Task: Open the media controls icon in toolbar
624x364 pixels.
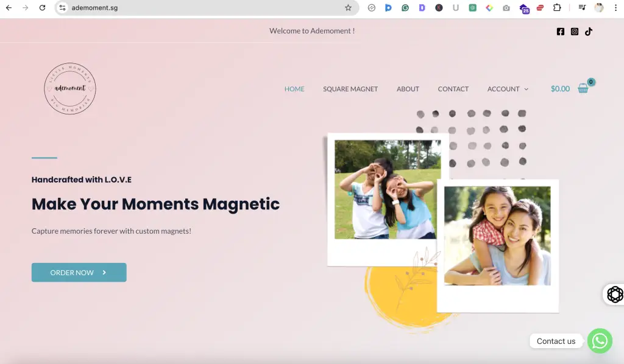Action: pos(583,8)
